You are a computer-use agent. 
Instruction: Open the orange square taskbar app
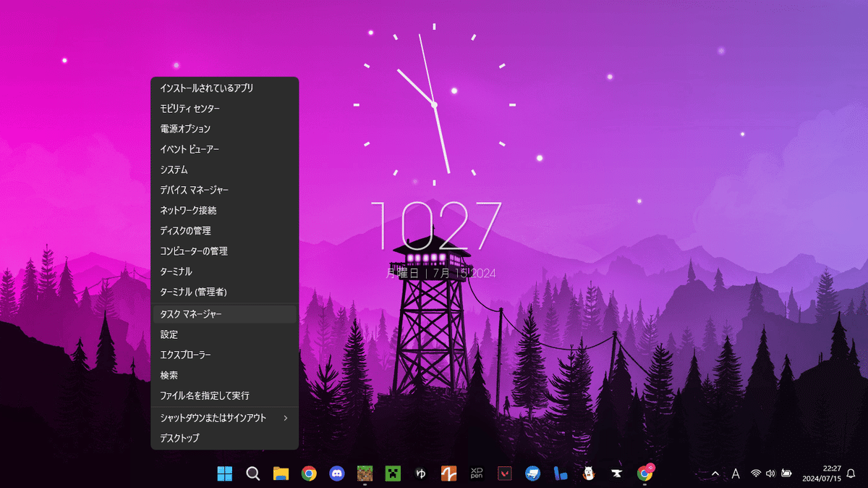(x=448, y=474)
